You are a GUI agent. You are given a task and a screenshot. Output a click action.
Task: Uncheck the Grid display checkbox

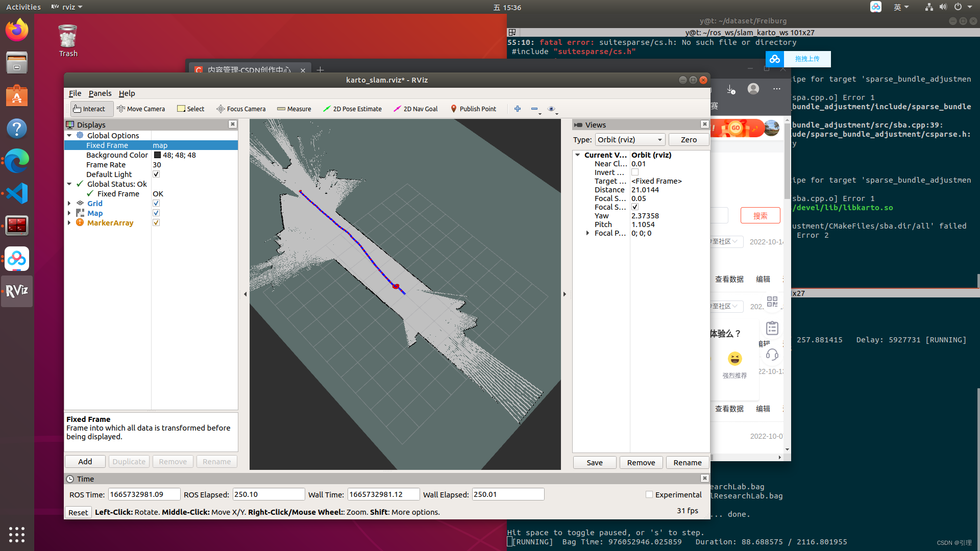(156, 203)
